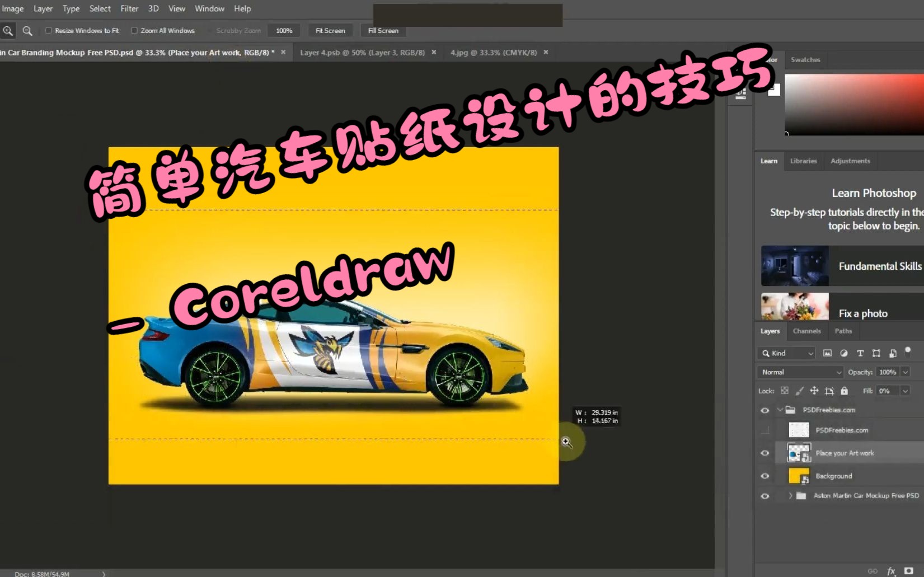Click the link layers icon
The image size is (924, 577).
point(873,571)
